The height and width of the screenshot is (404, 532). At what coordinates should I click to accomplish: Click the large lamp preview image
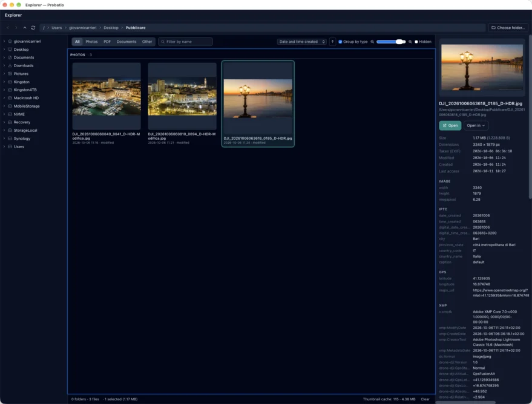482,67
